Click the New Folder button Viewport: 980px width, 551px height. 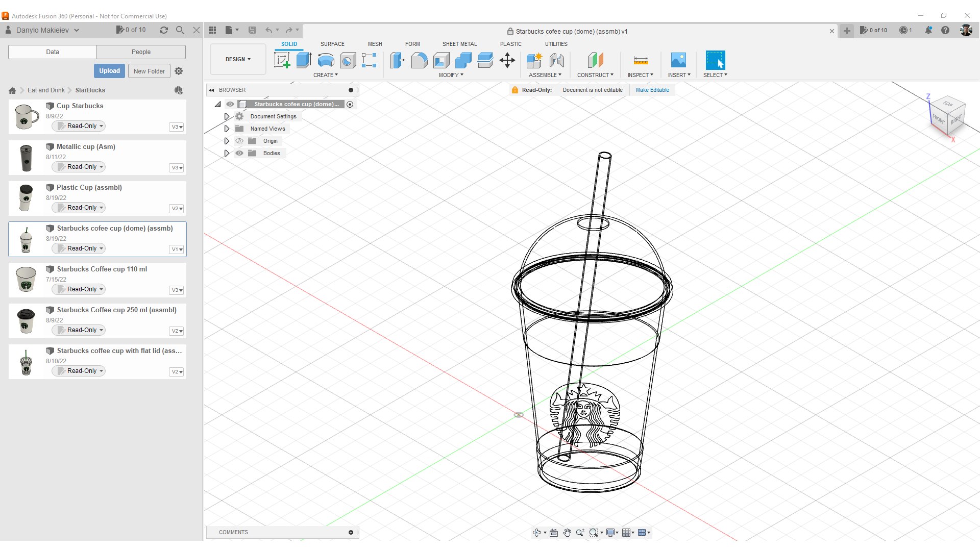click(149, 71)
